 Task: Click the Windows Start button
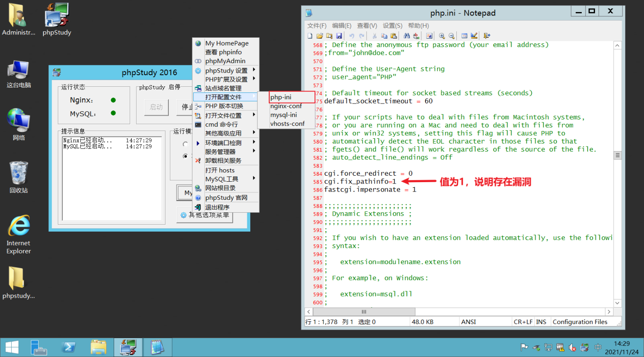[12, 347]
